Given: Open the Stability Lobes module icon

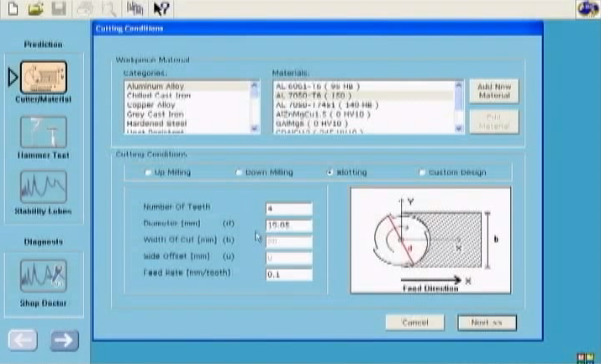Looking at the screenshot, I should click(x=44, y=187).
